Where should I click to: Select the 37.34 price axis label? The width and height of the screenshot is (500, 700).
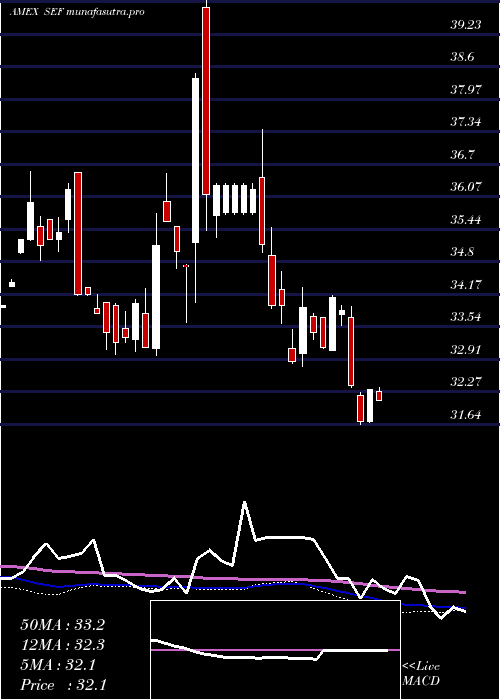coord(466,122)
